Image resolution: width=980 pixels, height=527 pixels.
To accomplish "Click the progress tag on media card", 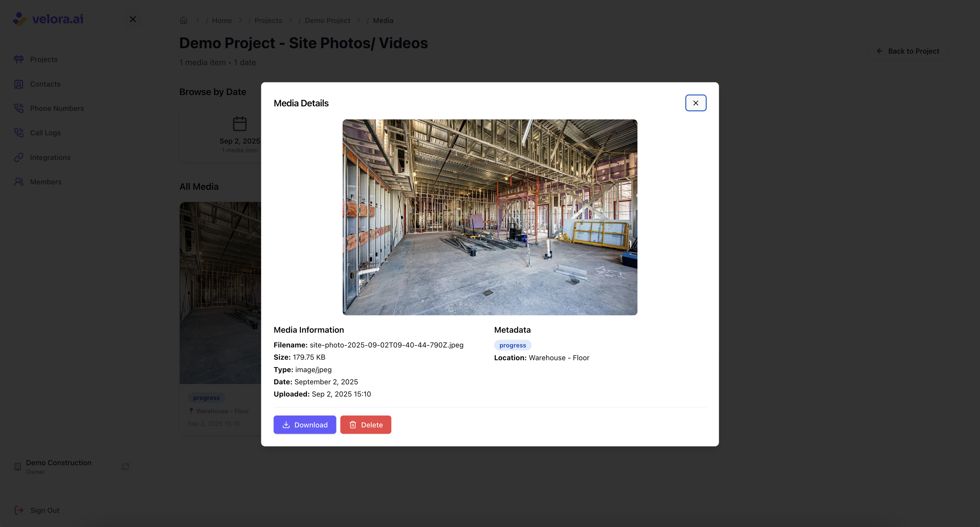I will [x=206, y=397].
